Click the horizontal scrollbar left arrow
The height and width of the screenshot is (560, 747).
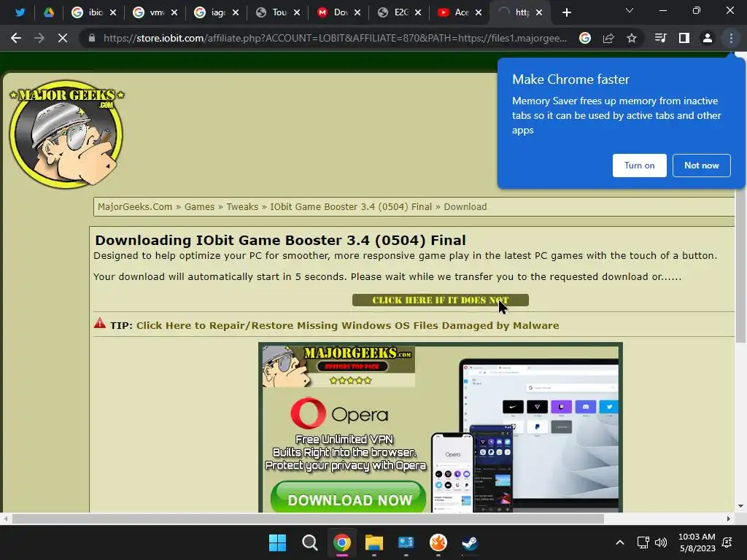tap(5, 518)
